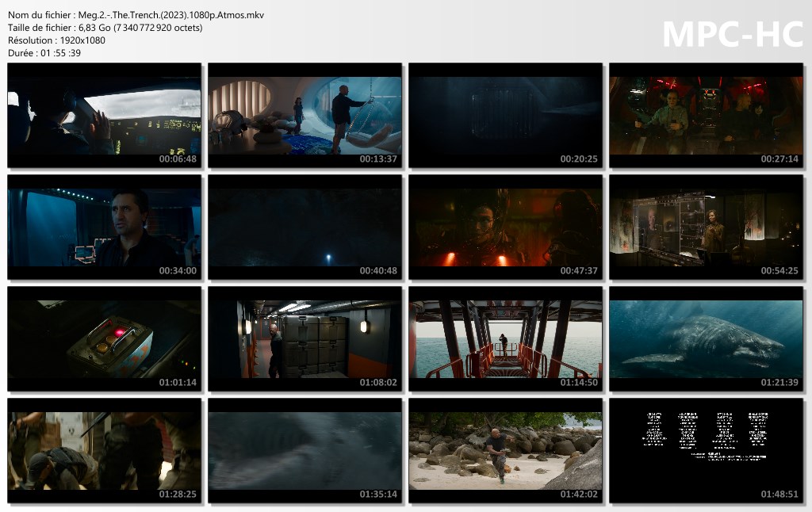
Task: Select the thumbnail at 00:54:25
Action: 706,227
